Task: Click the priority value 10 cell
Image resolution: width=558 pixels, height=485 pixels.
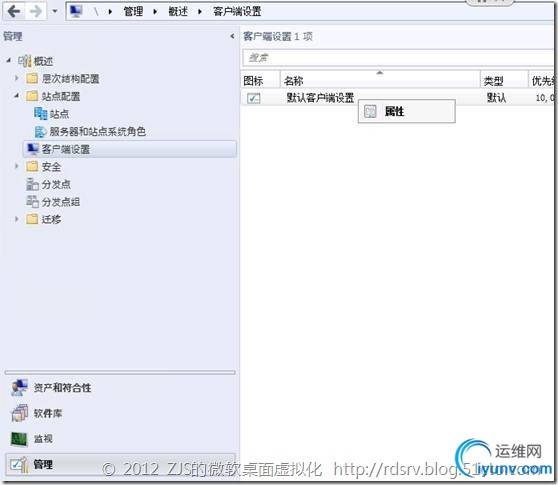Action: point(544,97)
